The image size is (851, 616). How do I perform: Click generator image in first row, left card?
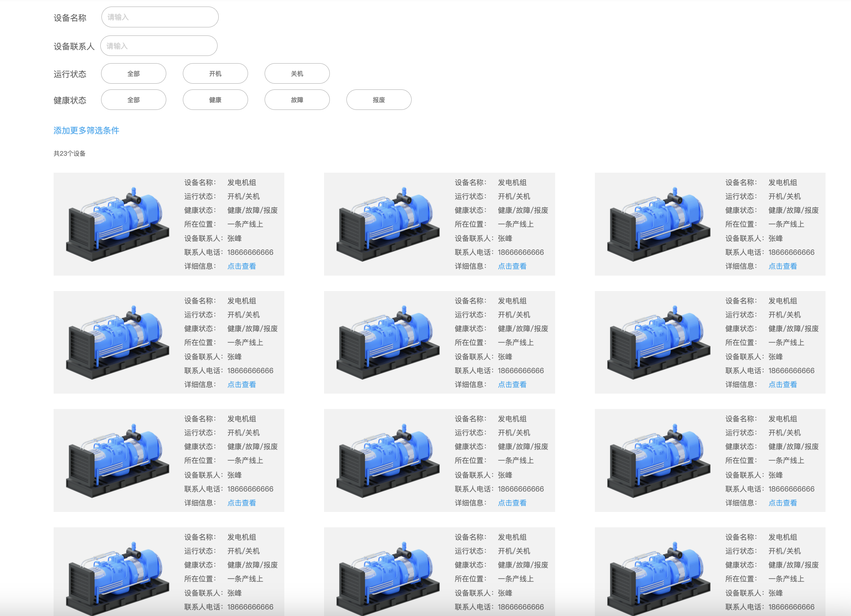coord(118,224)
